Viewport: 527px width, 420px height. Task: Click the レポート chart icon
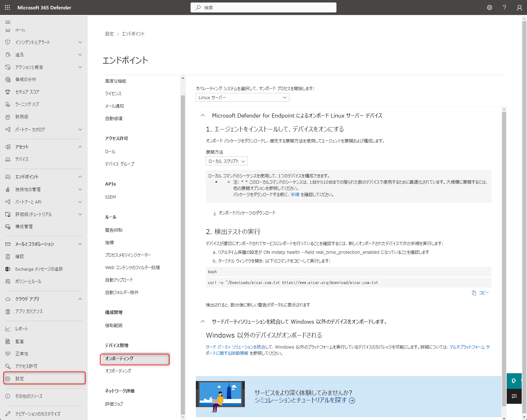(8, 329)
